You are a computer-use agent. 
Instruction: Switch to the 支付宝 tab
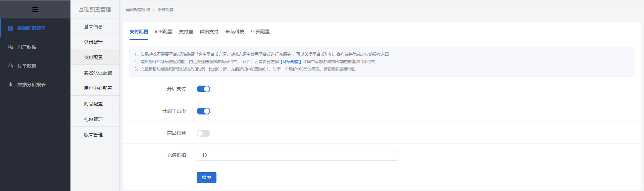click(x=186, y=32)
